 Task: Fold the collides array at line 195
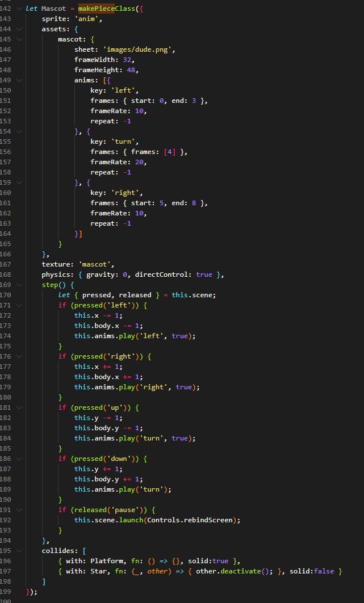[x=20, y=550]
